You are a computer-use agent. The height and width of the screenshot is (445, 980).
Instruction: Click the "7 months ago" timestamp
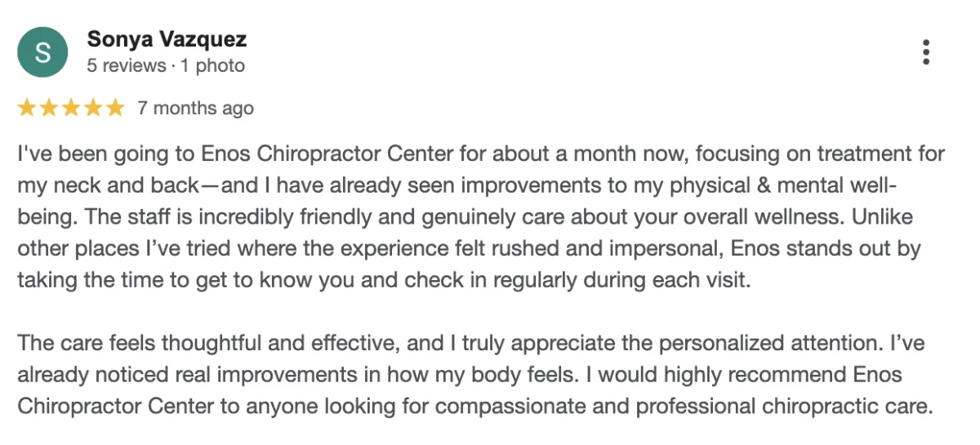coord(195,109)
